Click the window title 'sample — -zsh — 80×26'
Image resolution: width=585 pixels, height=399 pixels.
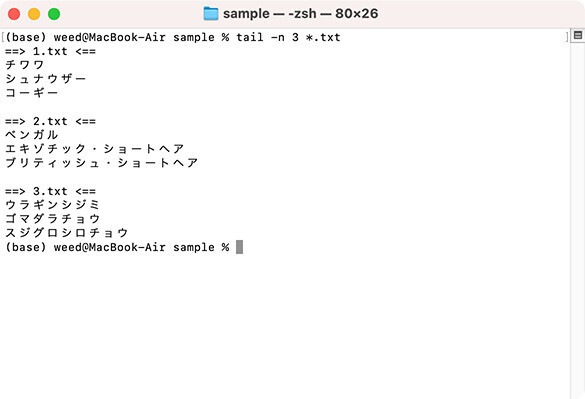pyautogui.click(x=300, y=14)
